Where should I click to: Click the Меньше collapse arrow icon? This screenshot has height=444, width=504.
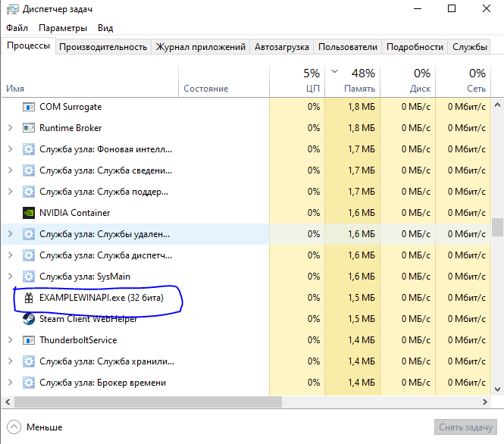pos(14,427)
